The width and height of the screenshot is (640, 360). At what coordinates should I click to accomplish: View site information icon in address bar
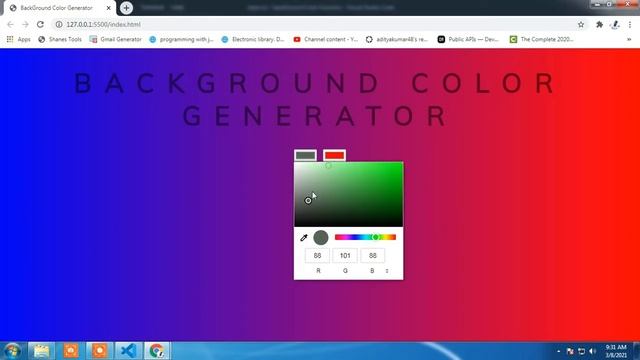59,24
